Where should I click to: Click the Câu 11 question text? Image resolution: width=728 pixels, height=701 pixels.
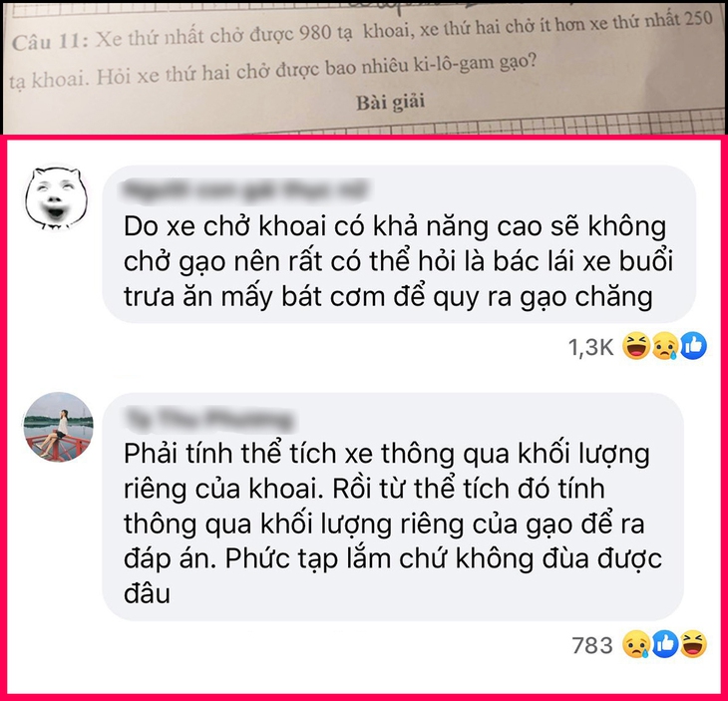tap(362, 51)
